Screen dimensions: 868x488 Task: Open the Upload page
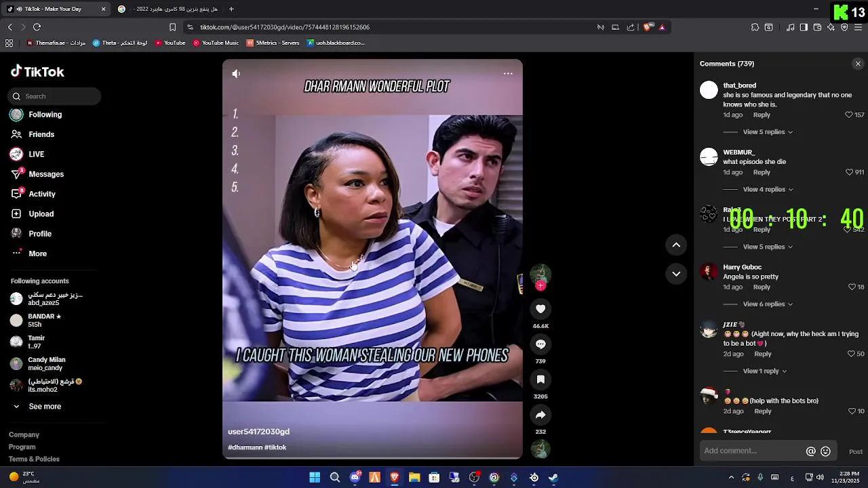click(41, 213)
